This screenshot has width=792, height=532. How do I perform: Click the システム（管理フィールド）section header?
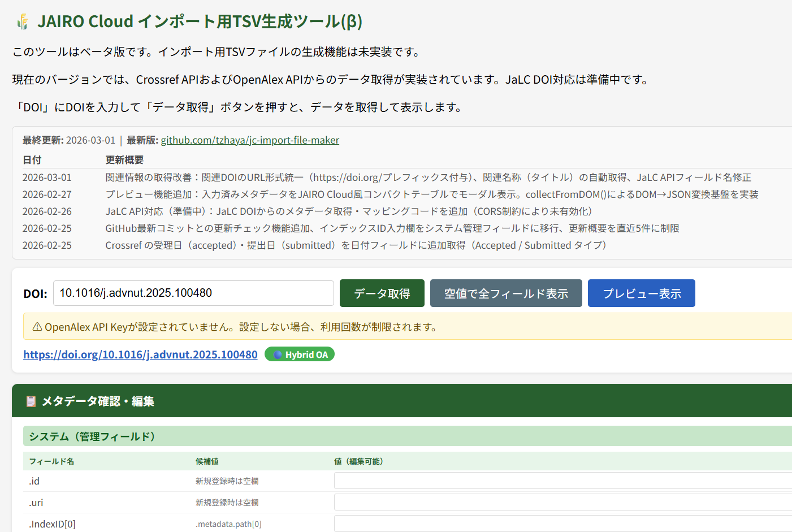click(407, 436)
